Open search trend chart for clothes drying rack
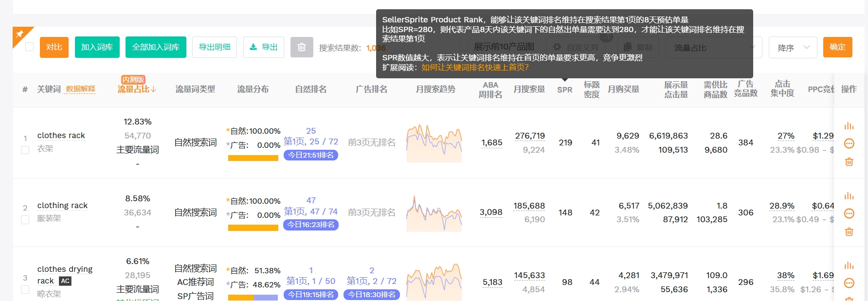The width and height of the screenshot is (868, 301). 434,283
